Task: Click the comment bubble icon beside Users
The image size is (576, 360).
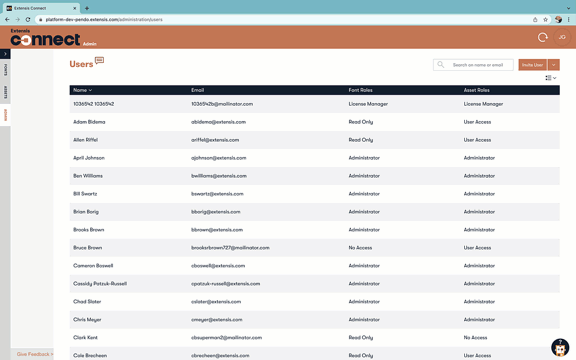Action: (x=99, y=60)
